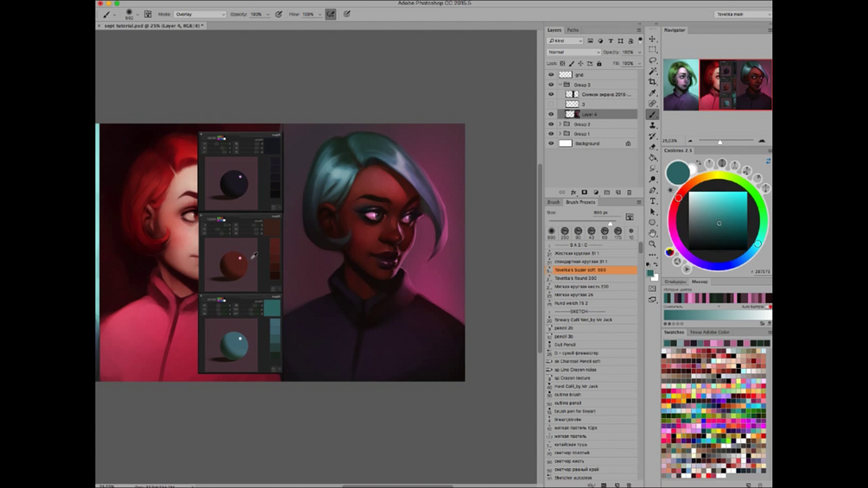Image resolution: width=868 pixels, height=488 pixels.
Task: Select the Path Selection tool
Action: pos(653,212)
